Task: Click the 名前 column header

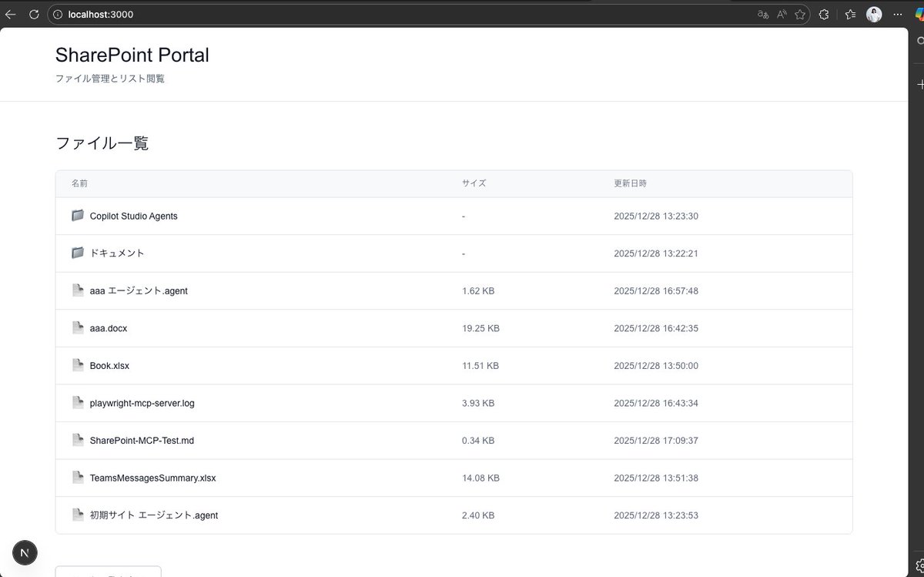Action: (x=79, y=183)
